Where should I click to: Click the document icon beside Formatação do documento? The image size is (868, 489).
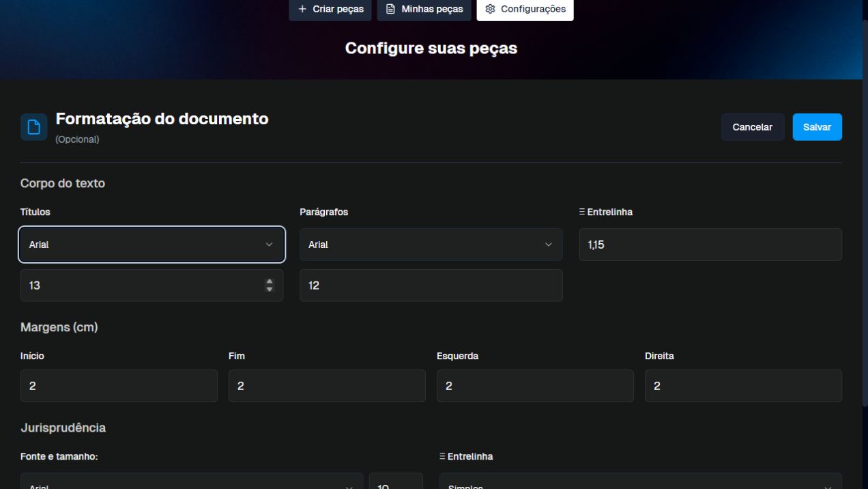(x=33, y=127)
